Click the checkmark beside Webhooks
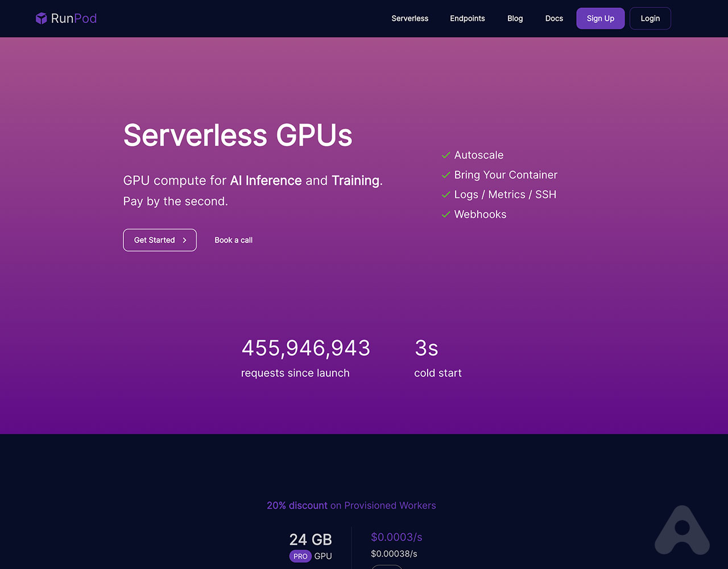The image size is (728, 569). pyautogui.click(x=446, y=215)
